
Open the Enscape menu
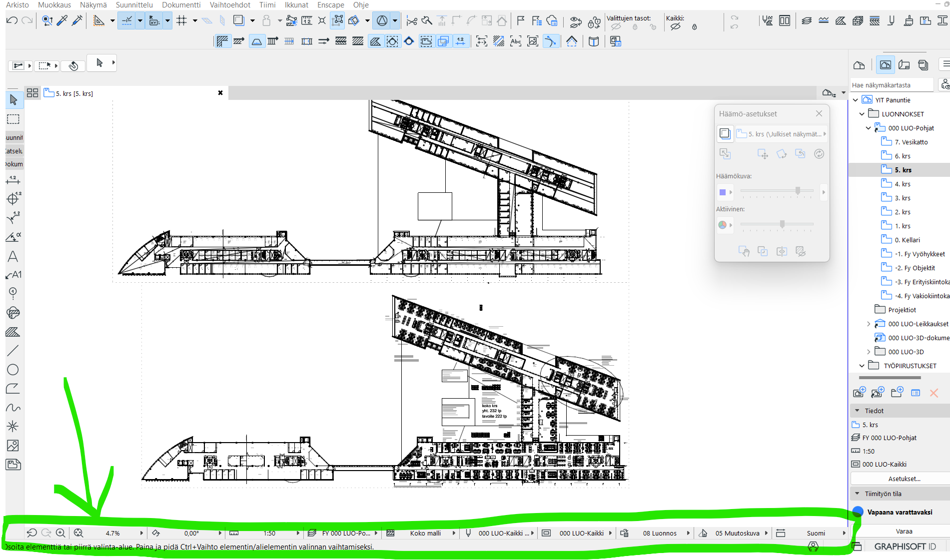tap(330, 5)
